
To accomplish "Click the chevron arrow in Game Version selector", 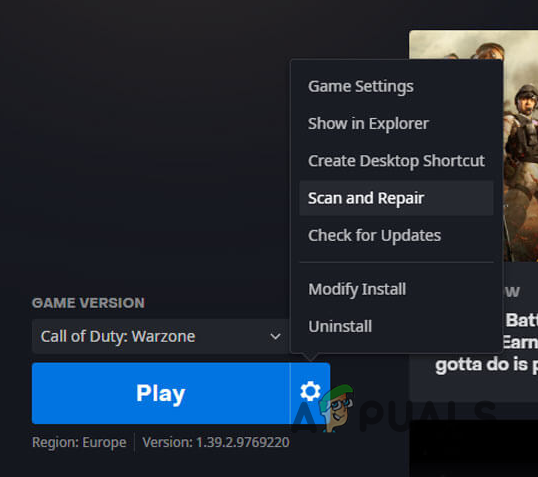I will pyautogui.click(x=275, y=337).
